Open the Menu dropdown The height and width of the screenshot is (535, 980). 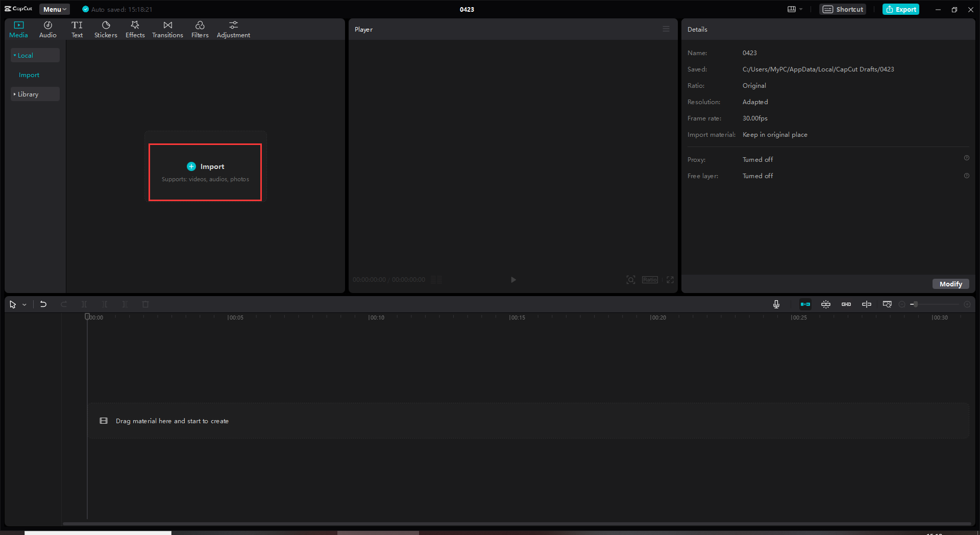pyautogui.click(x=54, y=9)
